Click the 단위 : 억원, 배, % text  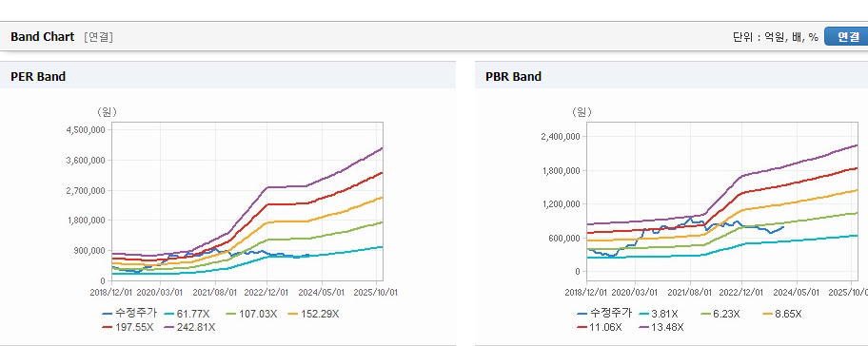tap(775, 37)
